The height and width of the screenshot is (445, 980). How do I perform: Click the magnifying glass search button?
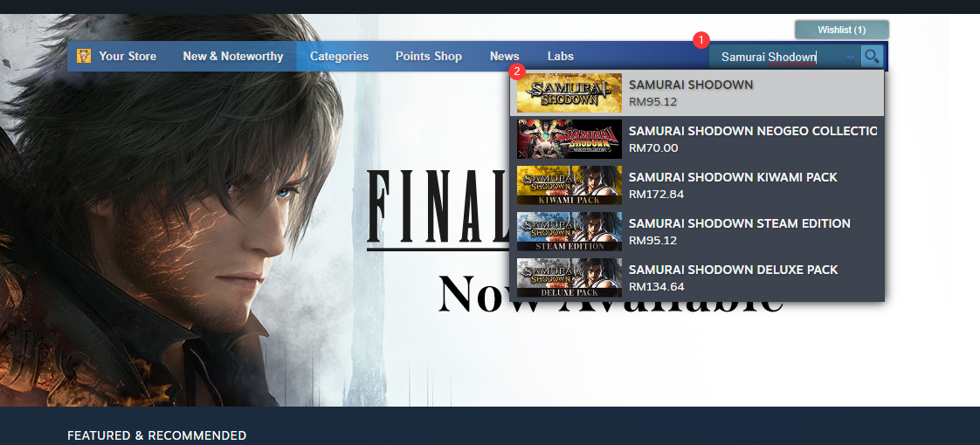pyautogui.click(x=872, y=56)
